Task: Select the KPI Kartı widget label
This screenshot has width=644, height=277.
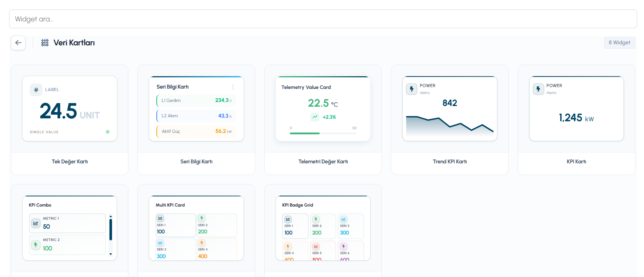Action: tap(576, 162)
